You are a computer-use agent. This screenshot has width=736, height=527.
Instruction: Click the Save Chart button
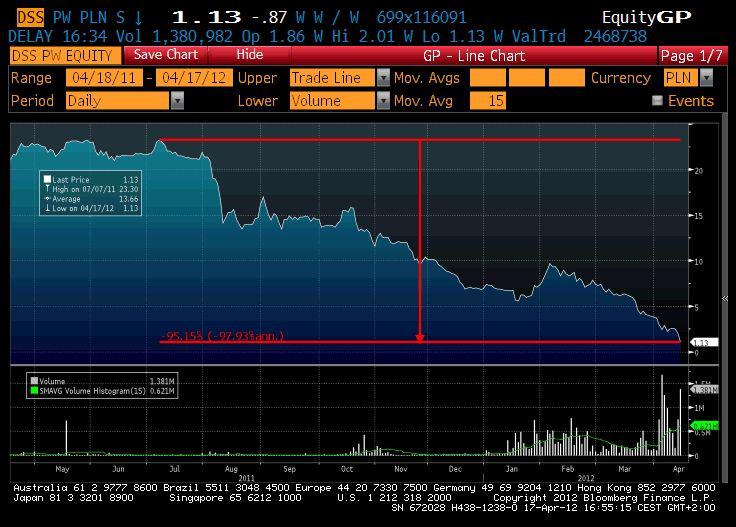[x=166, y=55]
